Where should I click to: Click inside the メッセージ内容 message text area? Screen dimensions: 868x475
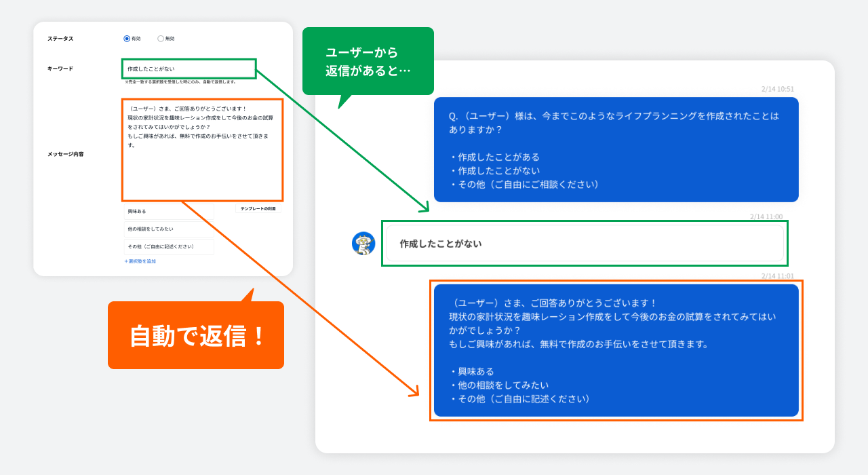point(202,149)
